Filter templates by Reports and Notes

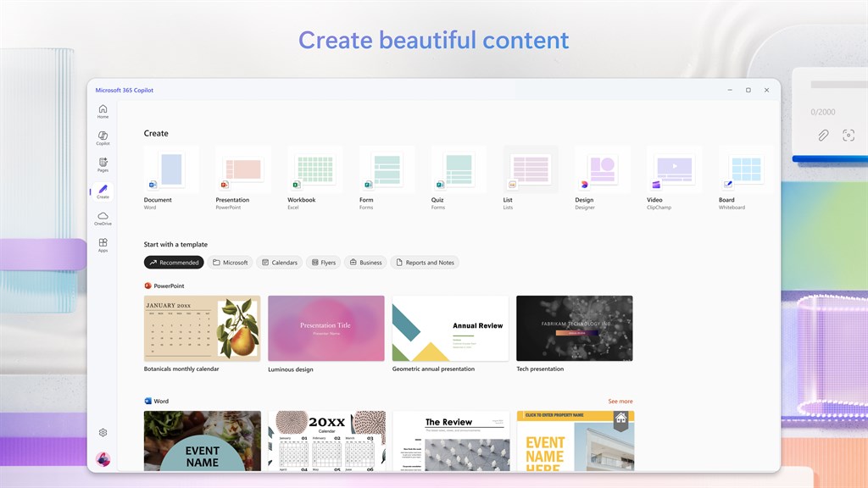coord(425,263)
